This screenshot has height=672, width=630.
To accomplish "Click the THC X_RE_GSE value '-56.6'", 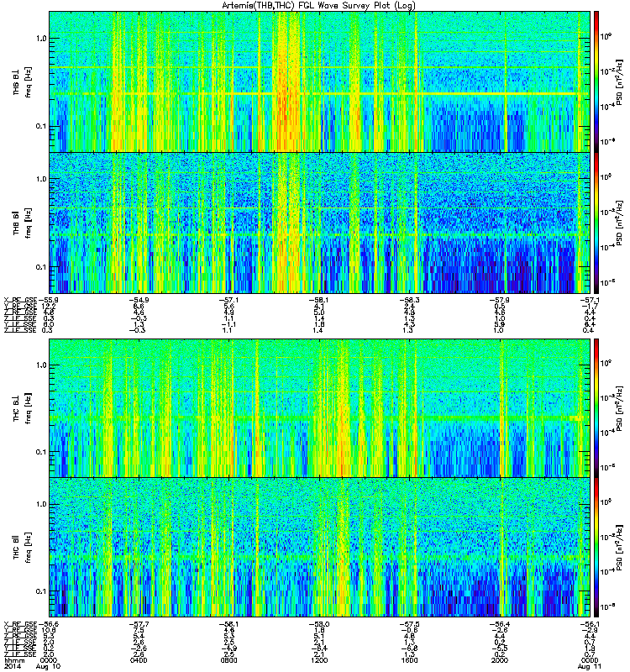I will (49, 624).
